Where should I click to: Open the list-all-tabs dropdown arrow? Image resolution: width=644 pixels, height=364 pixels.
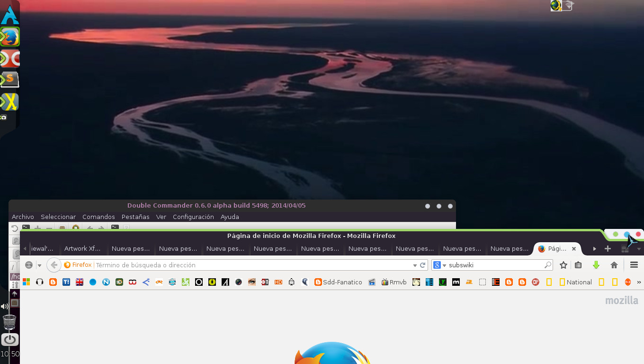[x=639, y=248]
